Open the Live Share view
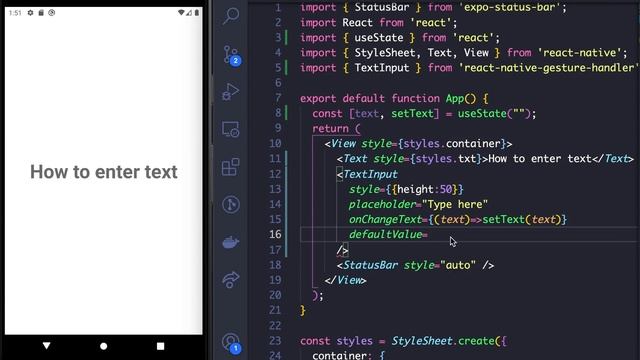 [x=231, y=280]
